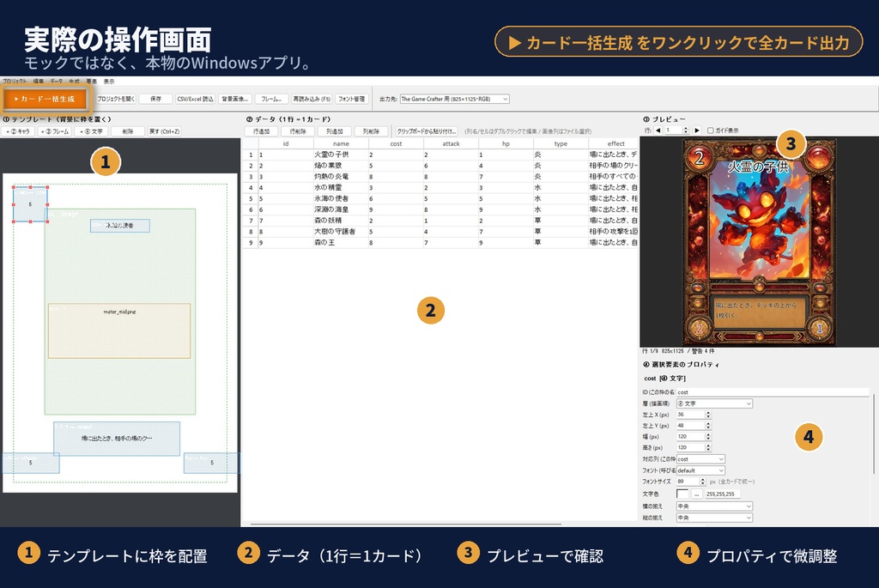The height and width of the screenshot is (588, 879).
Task: Click the attack column header
Action: point(451,143)
